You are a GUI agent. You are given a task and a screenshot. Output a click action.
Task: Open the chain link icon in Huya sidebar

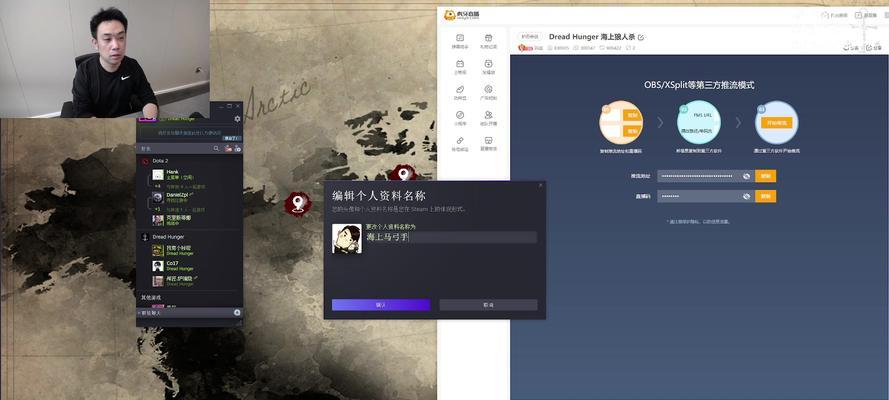[x=460, y=141]
